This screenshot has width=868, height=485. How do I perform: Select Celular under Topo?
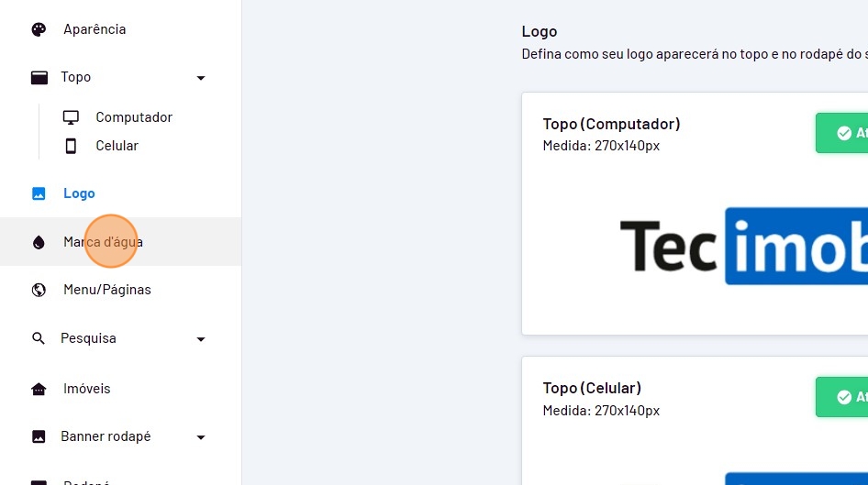click(117, 146)
